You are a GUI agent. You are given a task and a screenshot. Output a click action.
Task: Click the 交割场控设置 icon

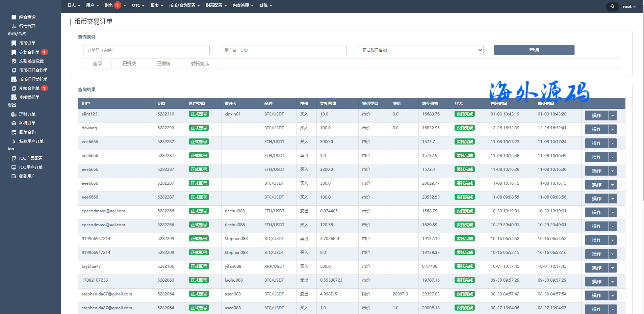tap(14, 61)
